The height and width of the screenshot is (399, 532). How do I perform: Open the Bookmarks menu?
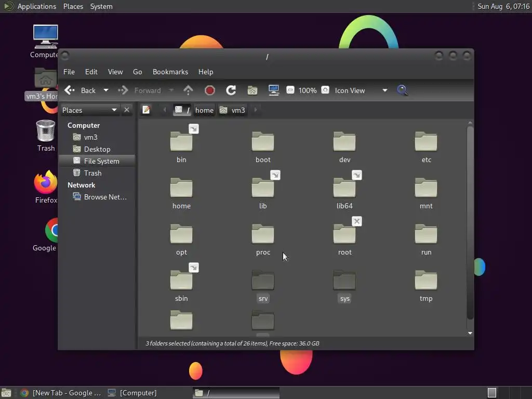(170, 72)
